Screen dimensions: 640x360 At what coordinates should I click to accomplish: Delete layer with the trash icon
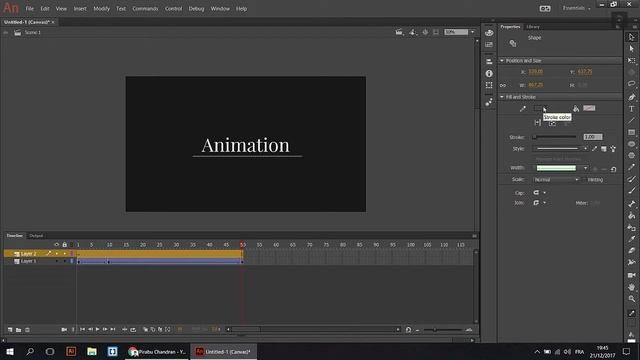click(27, 329)
